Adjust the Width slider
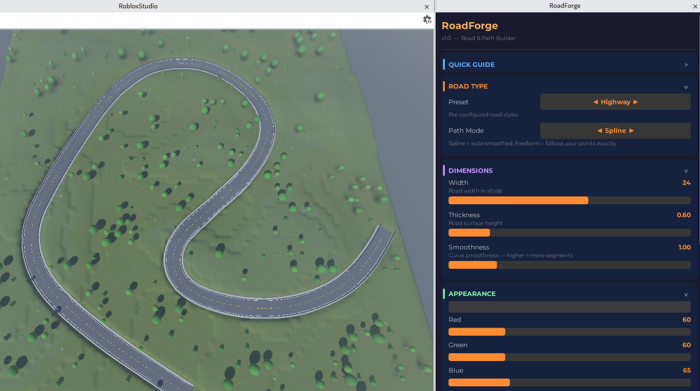Viewport: 700px width, 391px height. (569, 200)
